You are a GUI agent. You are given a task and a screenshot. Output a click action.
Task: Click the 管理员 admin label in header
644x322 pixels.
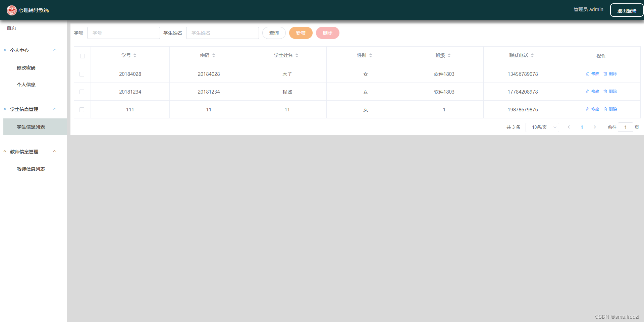point(588,9)
